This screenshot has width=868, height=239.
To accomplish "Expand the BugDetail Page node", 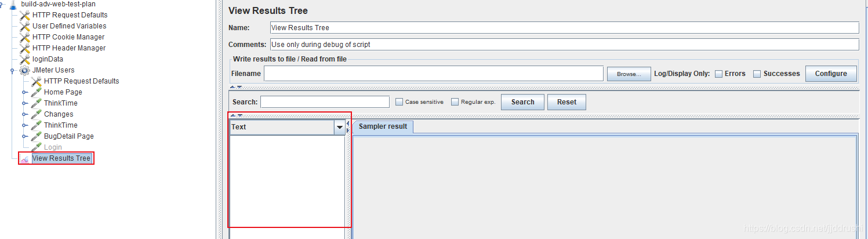I will [x=24, y=136].
